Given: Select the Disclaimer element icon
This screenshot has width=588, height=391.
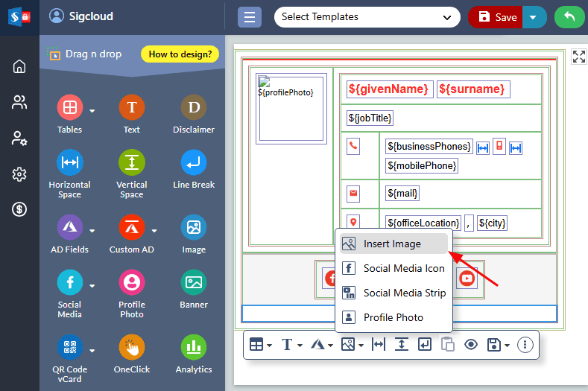Looking at the screenshot, I should click(x=194, y=107).
